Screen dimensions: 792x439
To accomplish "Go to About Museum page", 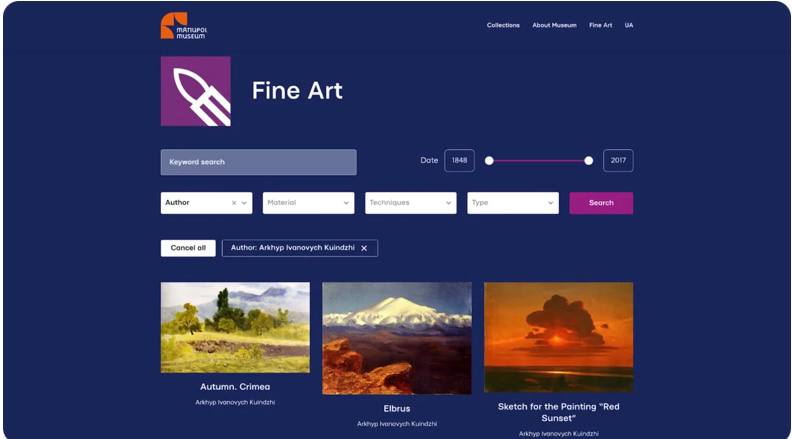I will pyautogui.click(x=554, y=25).
